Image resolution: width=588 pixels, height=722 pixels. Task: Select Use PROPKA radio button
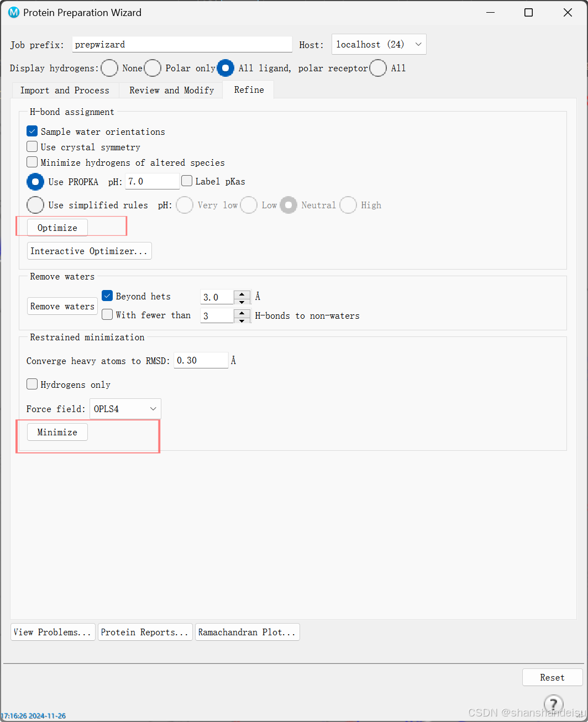click(x=35, y=182)
